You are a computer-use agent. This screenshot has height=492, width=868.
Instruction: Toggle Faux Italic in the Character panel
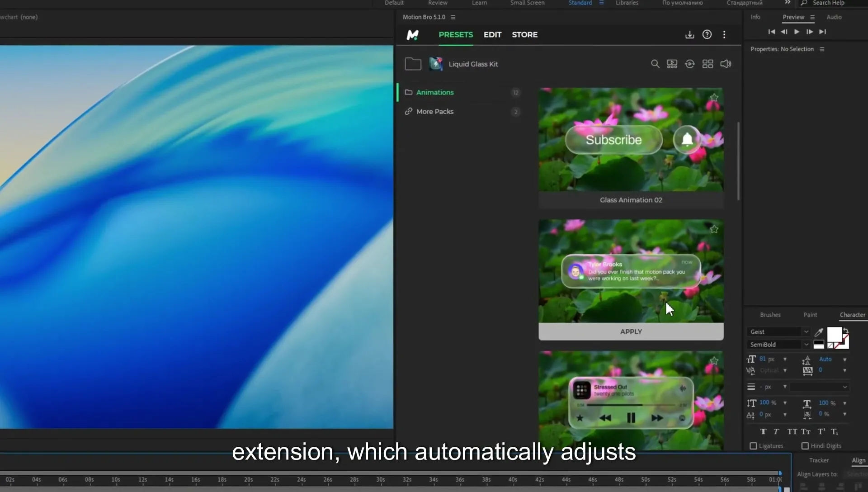click(x=776, y=431)
